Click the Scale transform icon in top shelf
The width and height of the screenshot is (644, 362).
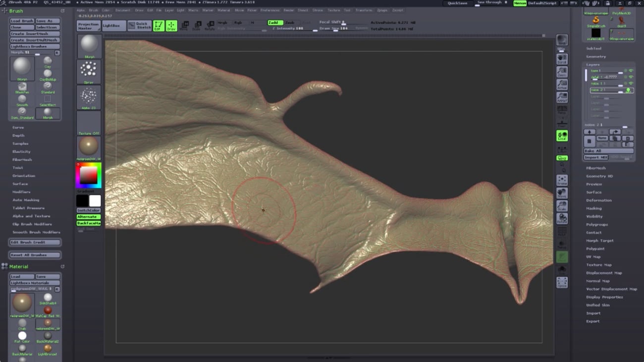[x=197, y=26]
